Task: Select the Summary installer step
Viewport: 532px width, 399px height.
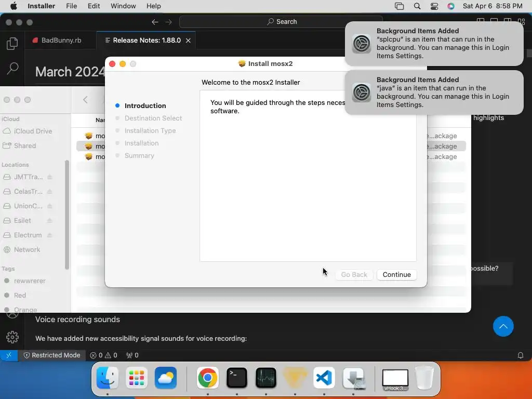Action: (139, 156)
